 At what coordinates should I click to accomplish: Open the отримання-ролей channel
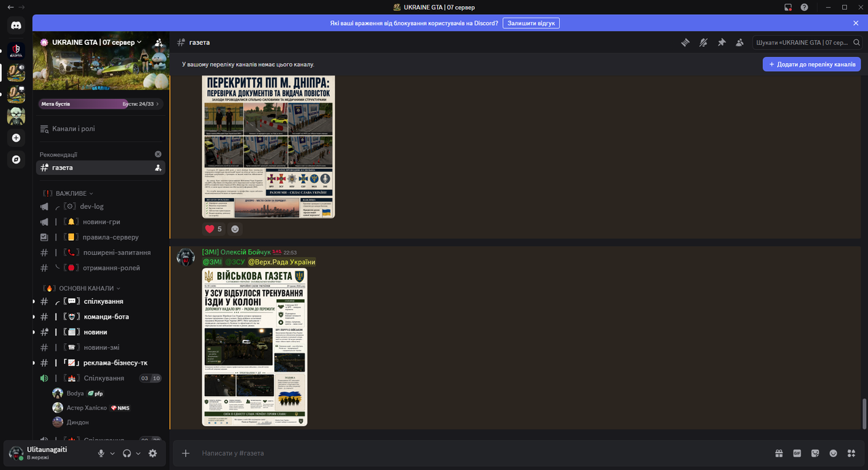tap(100, 268)
